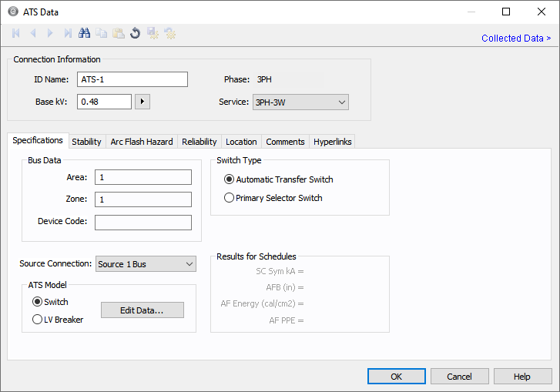Click the Paste clipboard icon
This screenshot has width=560, height=392.
click(x=118, y=33)
